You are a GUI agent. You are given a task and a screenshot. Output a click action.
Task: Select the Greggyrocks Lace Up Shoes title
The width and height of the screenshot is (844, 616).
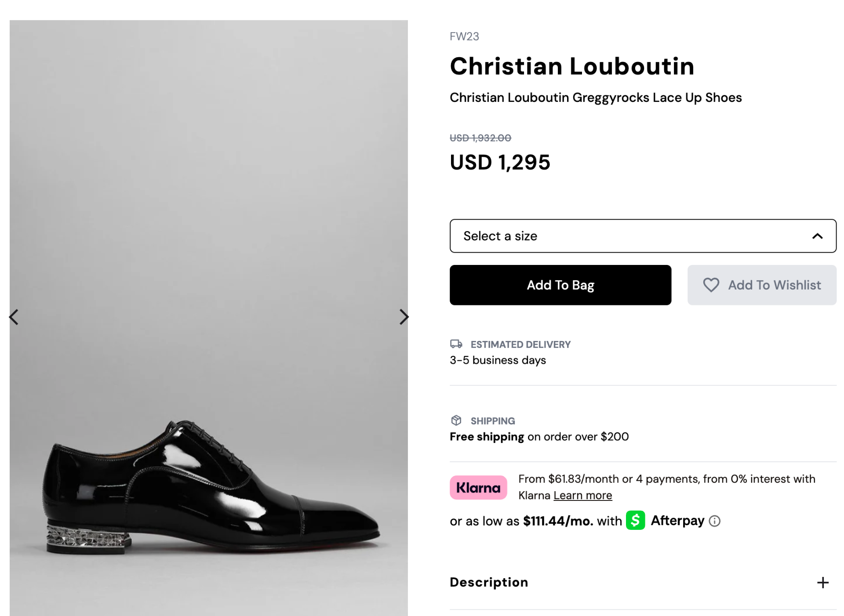[x=595, y=98]
